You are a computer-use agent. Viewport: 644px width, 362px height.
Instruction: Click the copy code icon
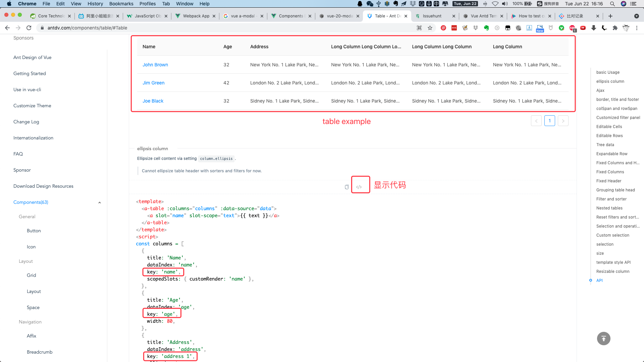click(347, 187)
